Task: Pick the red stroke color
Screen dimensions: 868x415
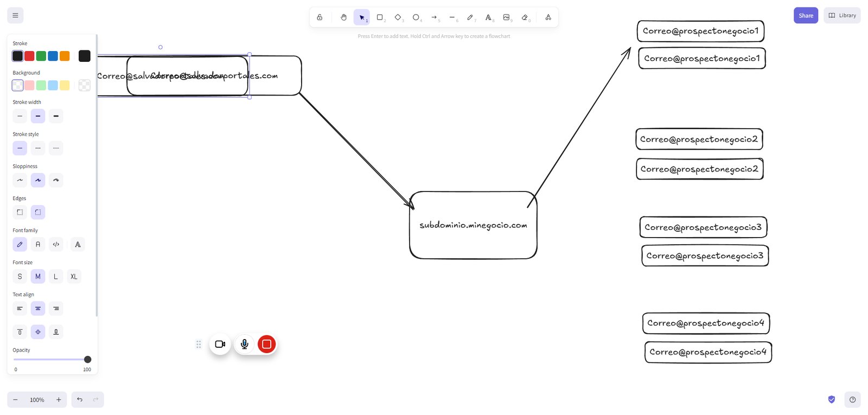Action: click(x=29, y=56)
